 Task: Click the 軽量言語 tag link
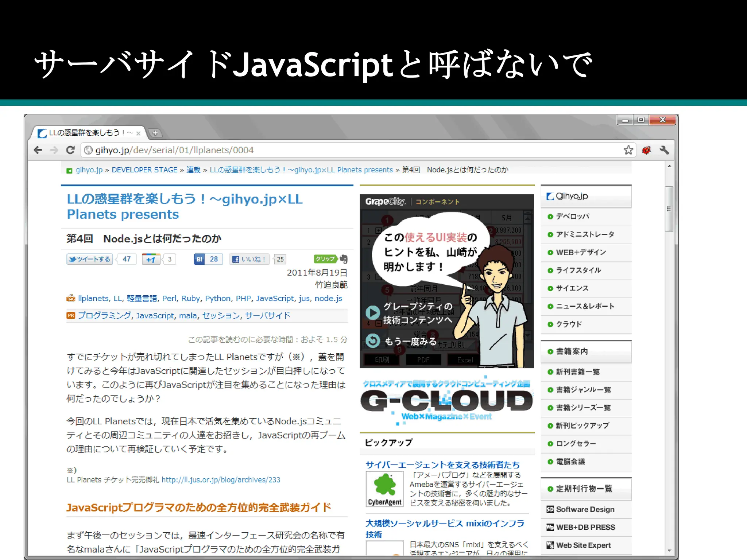(142, 298)
